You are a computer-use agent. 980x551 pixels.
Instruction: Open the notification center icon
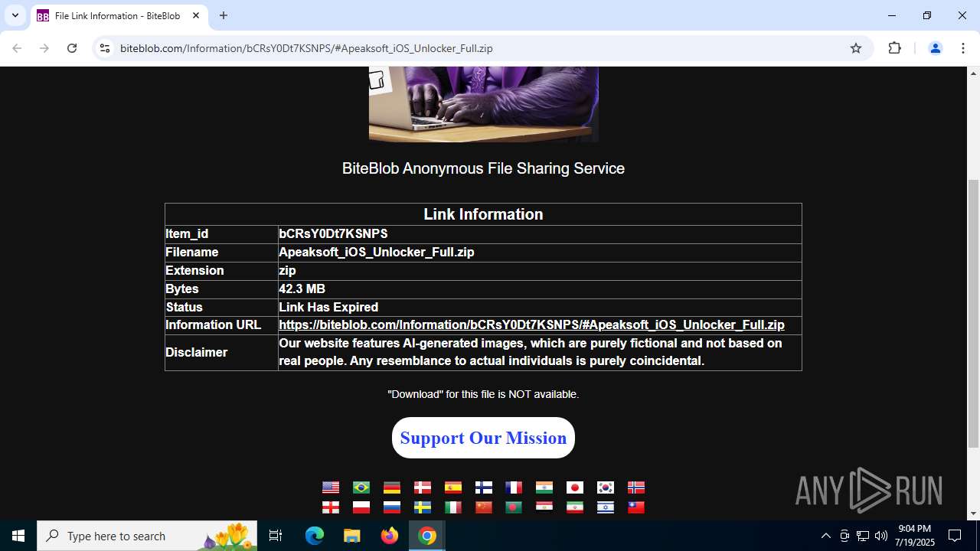click(x=955, y=536)
